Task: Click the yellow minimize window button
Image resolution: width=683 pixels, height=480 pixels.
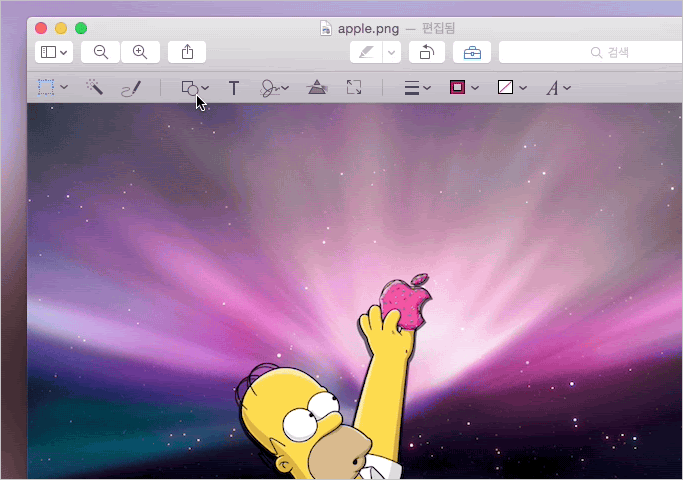Action: tap(61, 28)
